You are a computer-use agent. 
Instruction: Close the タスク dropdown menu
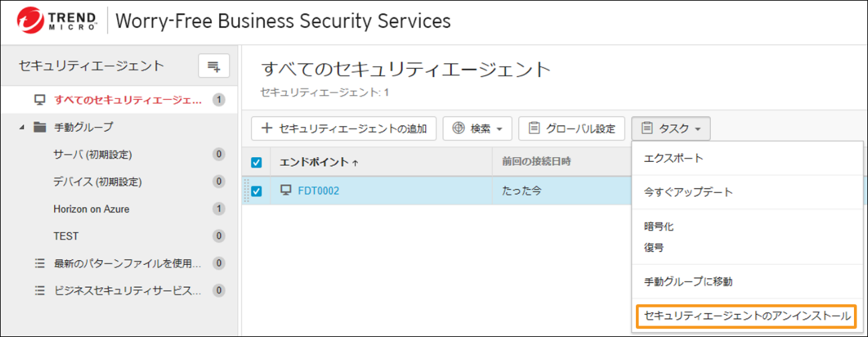(671, 128)
